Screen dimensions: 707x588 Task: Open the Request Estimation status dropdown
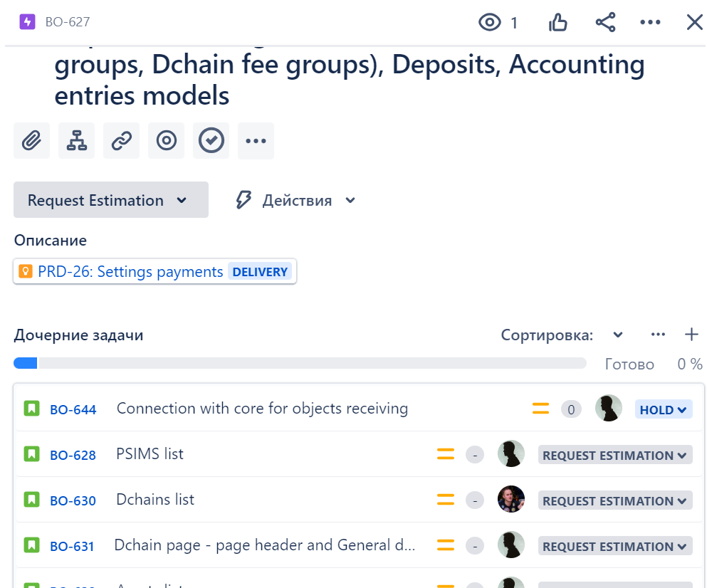pyautogui.click(x=111, y=200)
